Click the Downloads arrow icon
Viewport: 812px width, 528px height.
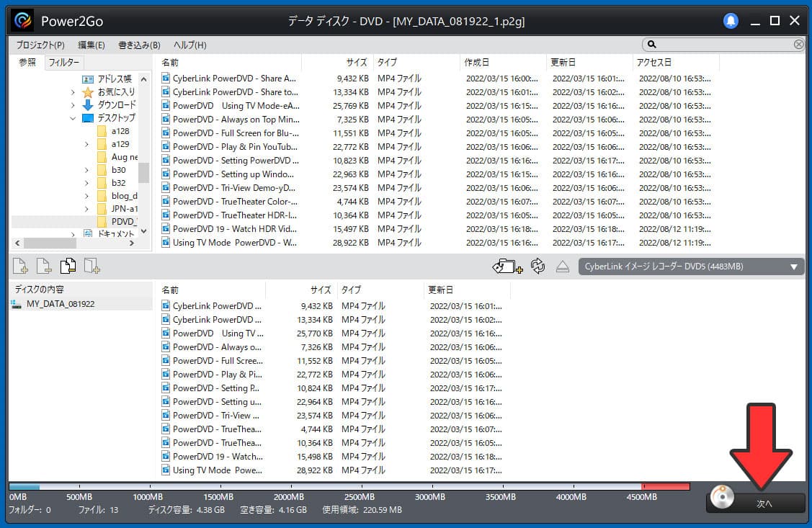pyautogui.click(x=88, y=105)
